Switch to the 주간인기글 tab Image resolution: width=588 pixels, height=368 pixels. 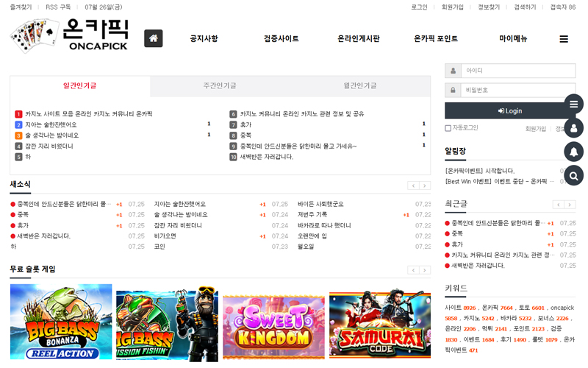(220, 86)
